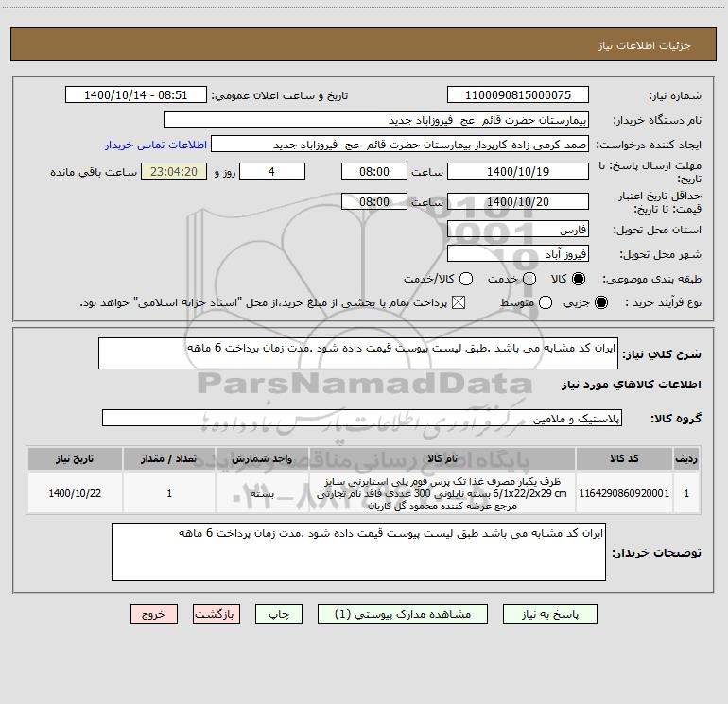Select the کالا/خدمت radio button
The image size is (728, 704).
(x=466, y=279)
